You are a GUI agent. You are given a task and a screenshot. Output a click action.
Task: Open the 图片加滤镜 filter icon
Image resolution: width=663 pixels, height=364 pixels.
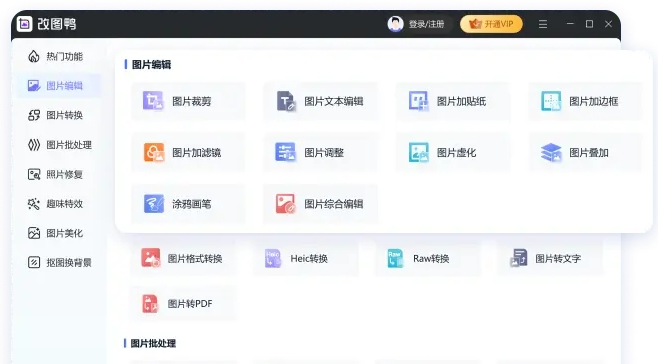(x=153, y=152)
